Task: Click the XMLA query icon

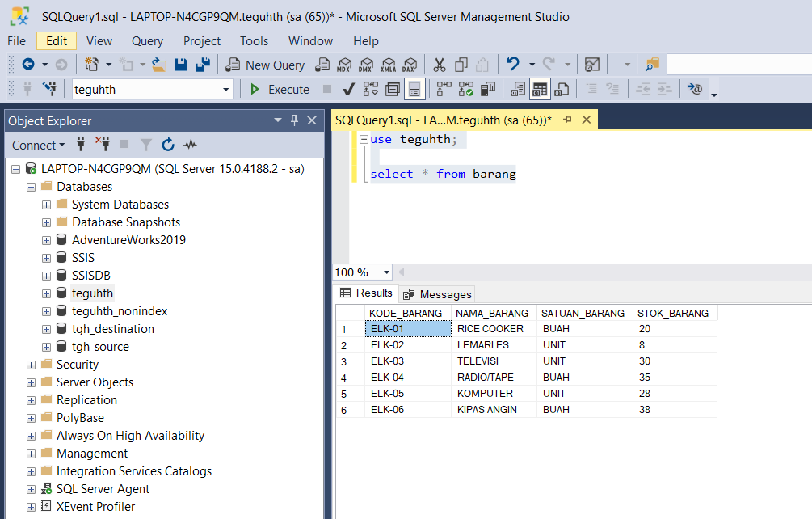Action: [x=388, y=65]
